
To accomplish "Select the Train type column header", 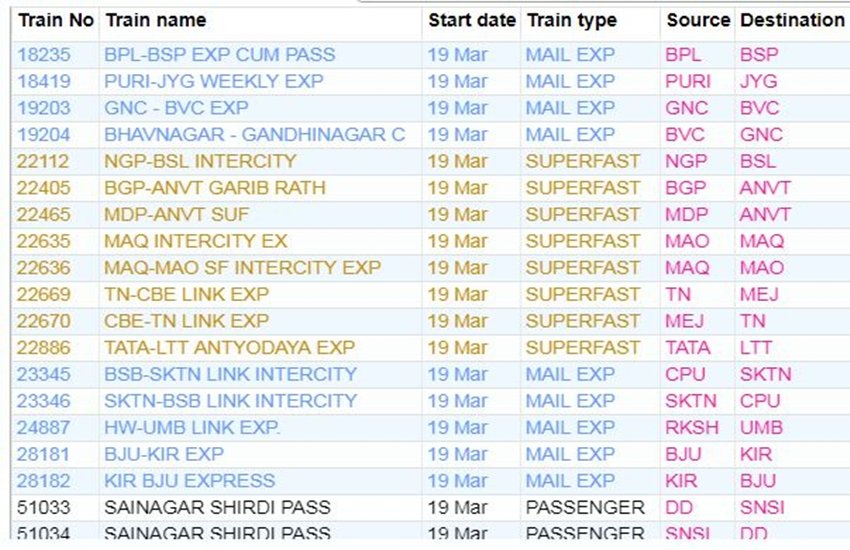I will [x=572, y=20].
